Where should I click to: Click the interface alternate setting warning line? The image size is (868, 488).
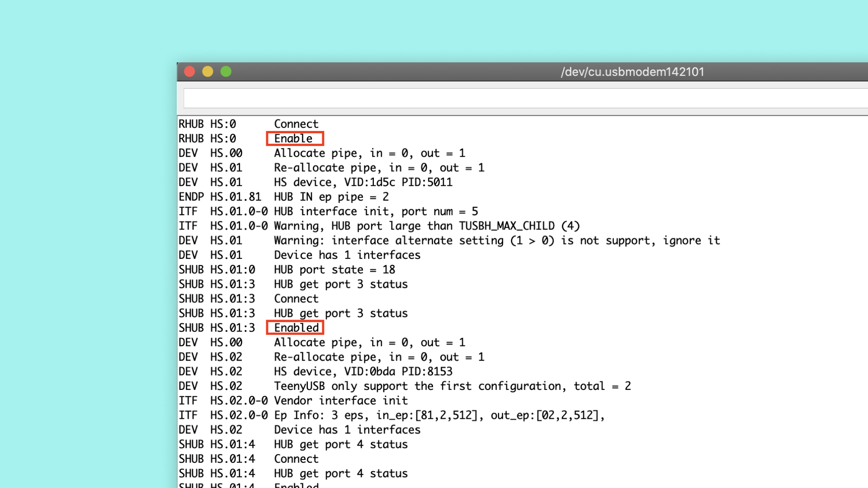click(x=496, y=240)
